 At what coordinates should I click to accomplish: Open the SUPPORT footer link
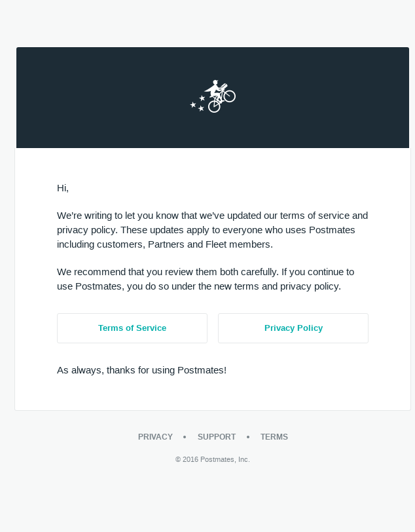pyautogui.click(x=217, y=436)
